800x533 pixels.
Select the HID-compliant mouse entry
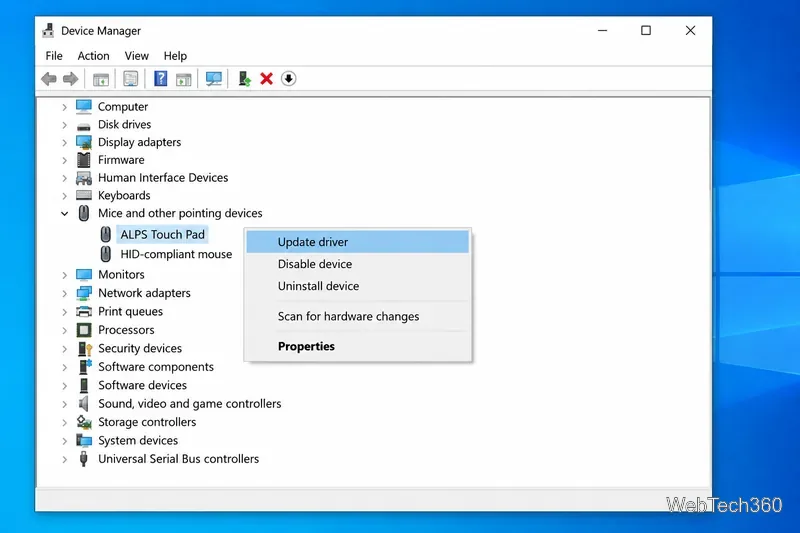(176, 254)
